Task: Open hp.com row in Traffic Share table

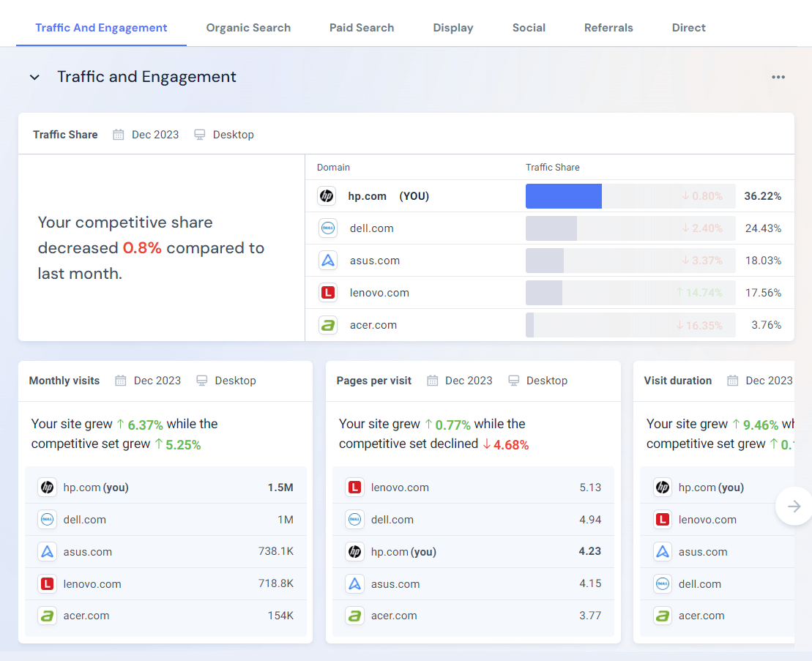Action: click(x=549, y=196)
